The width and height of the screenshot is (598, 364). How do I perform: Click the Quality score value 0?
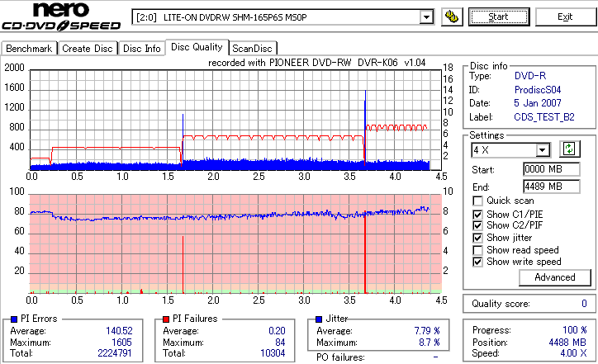point(584,304)
